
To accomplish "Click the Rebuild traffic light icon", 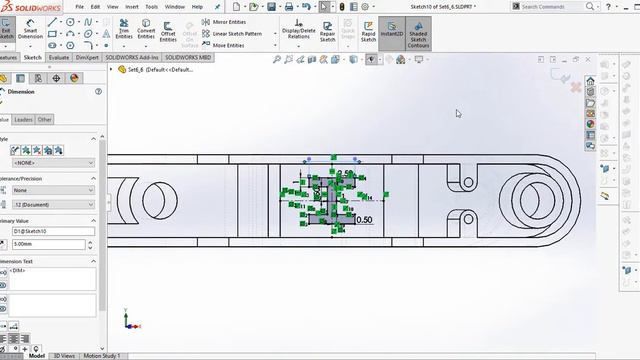I will (342, 7).
